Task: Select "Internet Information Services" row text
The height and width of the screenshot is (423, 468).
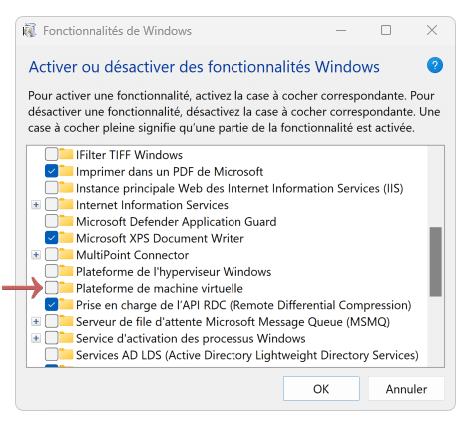Action: [x=152, y=205]
